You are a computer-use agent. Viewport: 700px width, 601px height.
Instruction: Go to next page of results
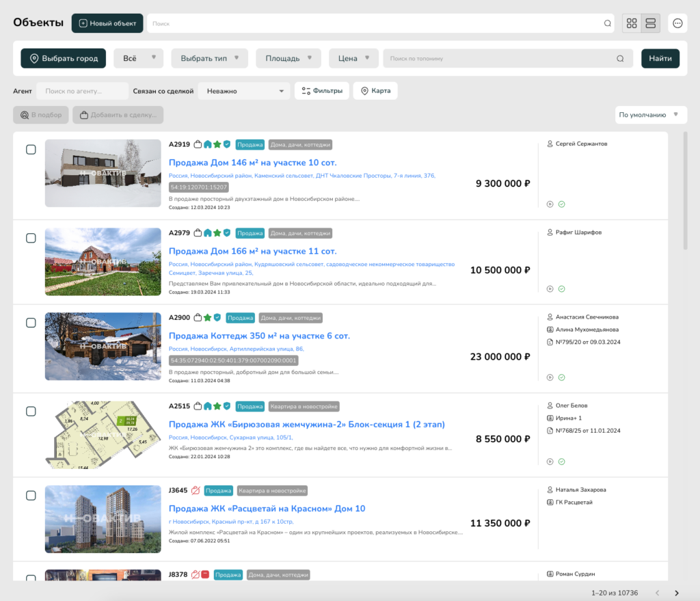677,593
